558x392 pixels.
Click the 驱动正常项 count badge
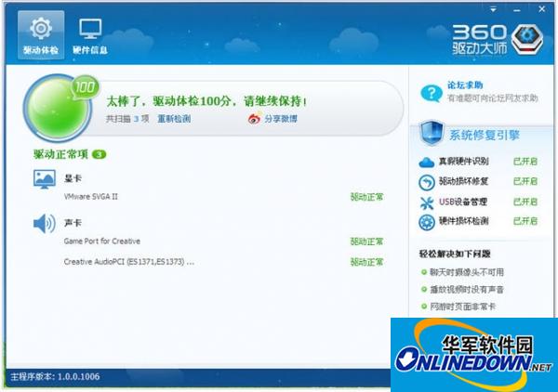click(x=99, y=154)
